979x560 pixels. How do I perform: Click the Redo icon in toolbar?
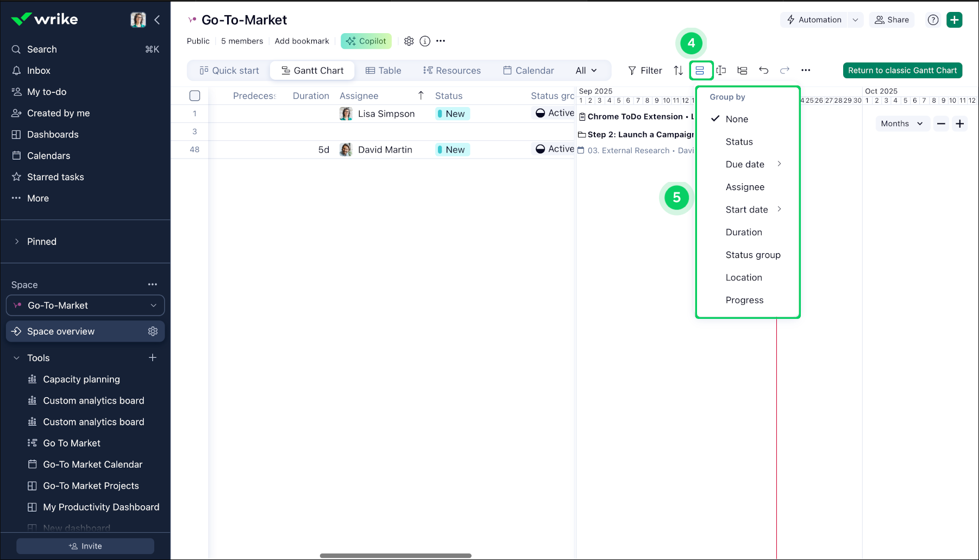(x=785, y=70)
